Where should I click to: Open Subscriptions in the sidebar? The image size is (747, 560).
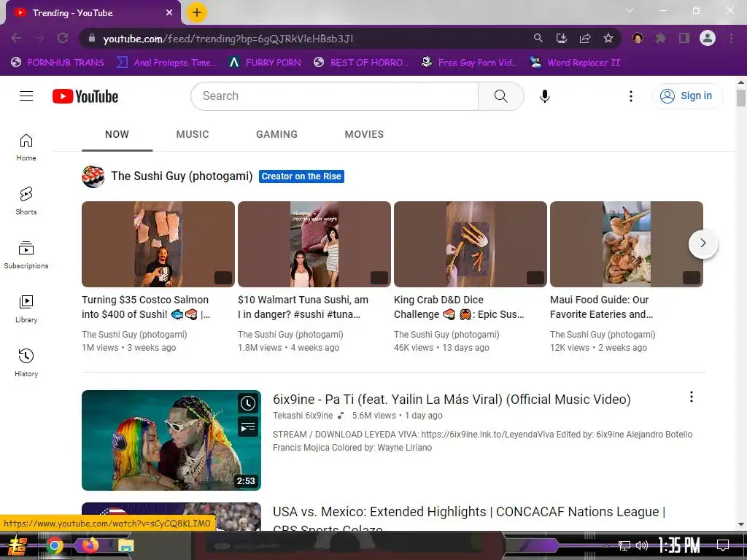(26, 254)
